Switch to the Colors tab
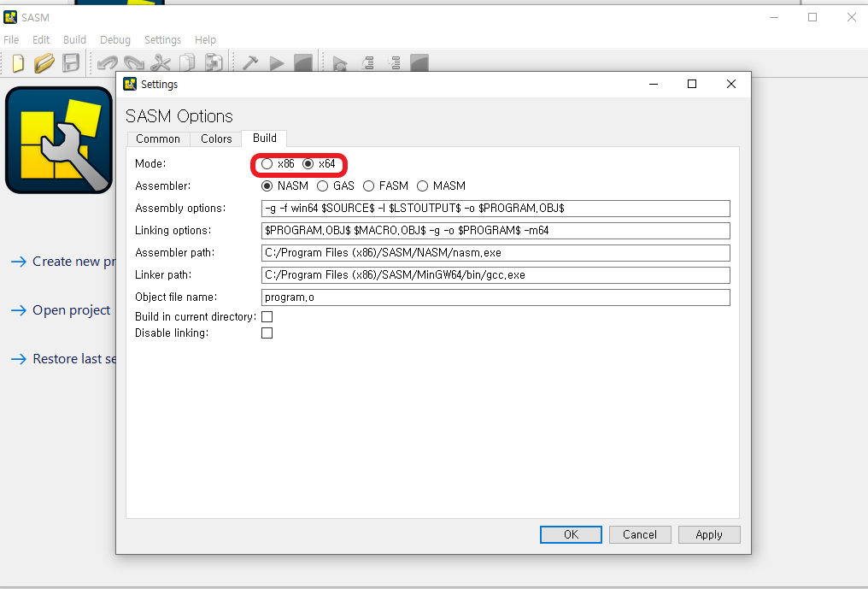Viewport: 868px width, 589px height. pos(216,139)
